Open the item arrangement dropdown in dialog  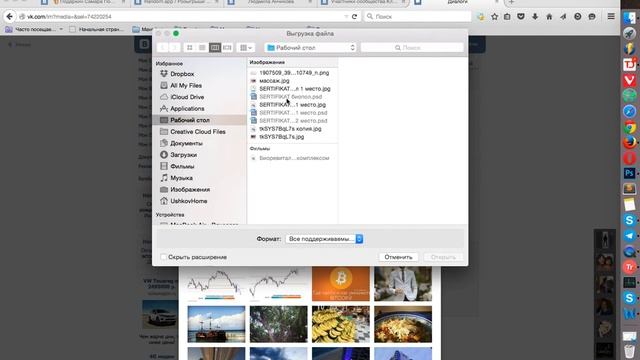pyautogui.click(x=246, y=48)
